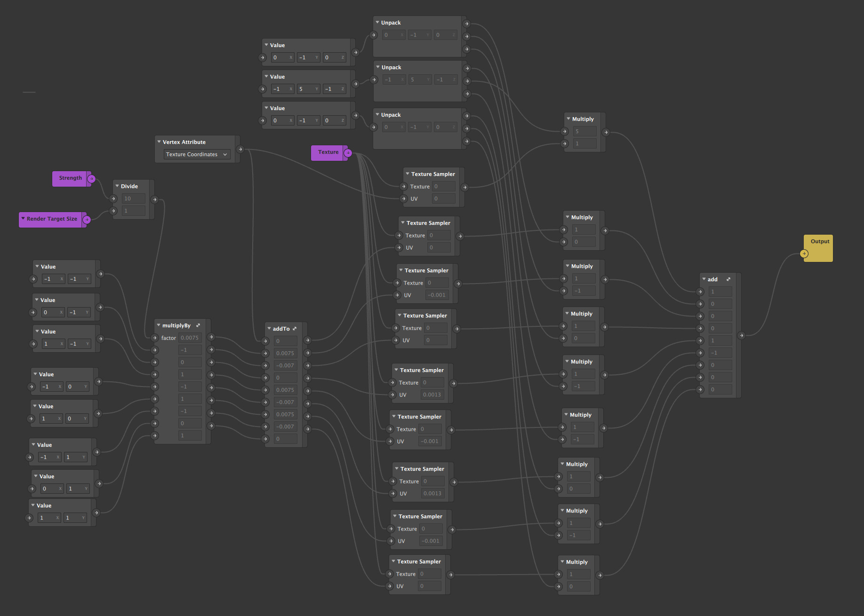Open the addTo node's expand icon
This screenshot has height=616, width=864.
pos(295,329)
